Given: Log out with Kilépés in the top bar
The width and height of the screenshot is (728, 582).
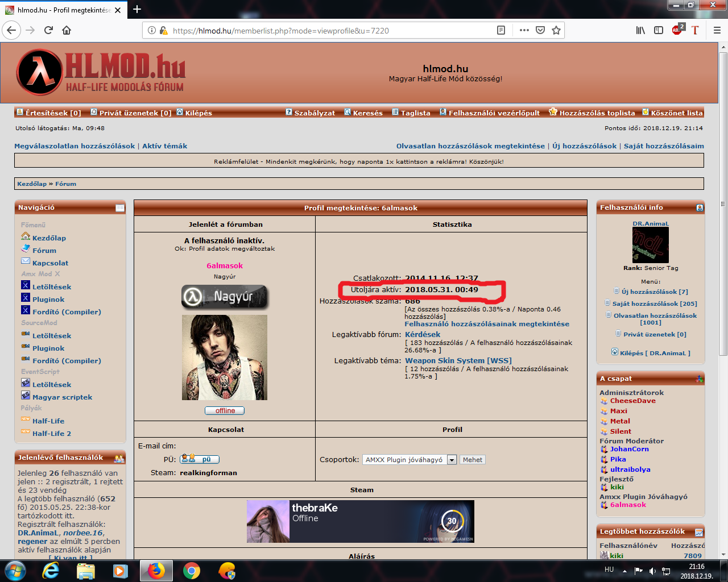Looking at the screenshot, I should click(x=194, y=113).
